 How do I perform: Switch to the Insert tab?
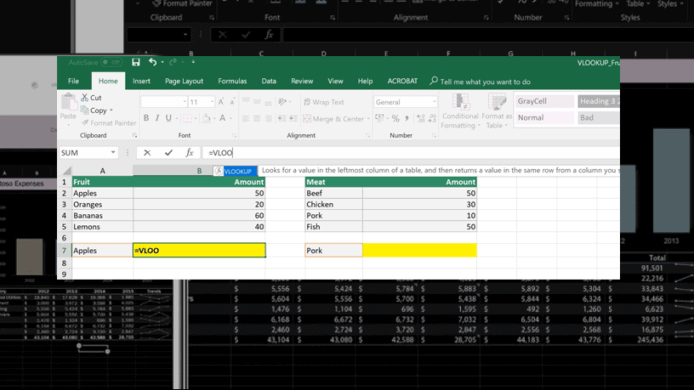[x=141, y=81]
